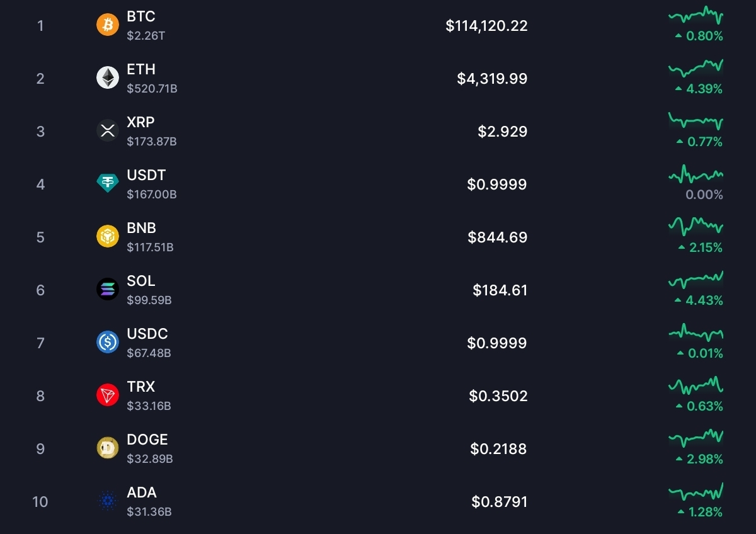756x534 pixels.
Task: Click the Solana logo icon
Action: click(x=107, y=290)
